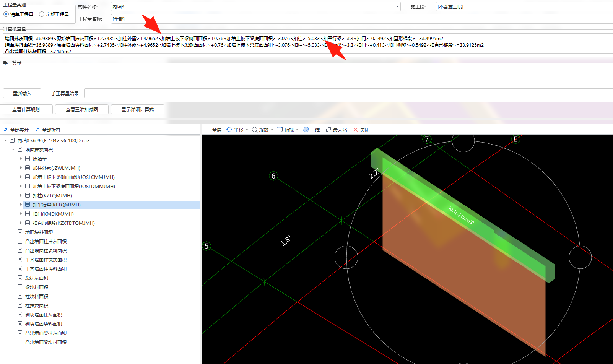Collapse the 墙面抹灰面积 tree node
Viewport: 613px width, 364px height.
[x=13, y=149]
